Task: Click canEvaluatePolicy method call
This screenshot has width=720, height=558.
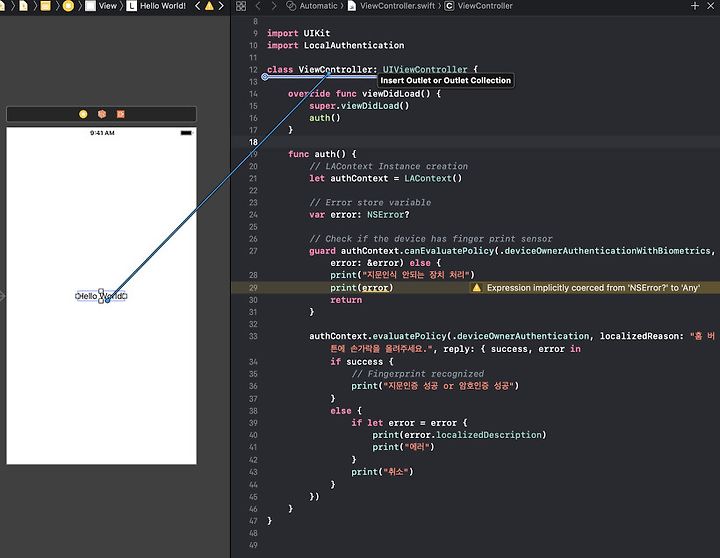Action: click(449, 251)
